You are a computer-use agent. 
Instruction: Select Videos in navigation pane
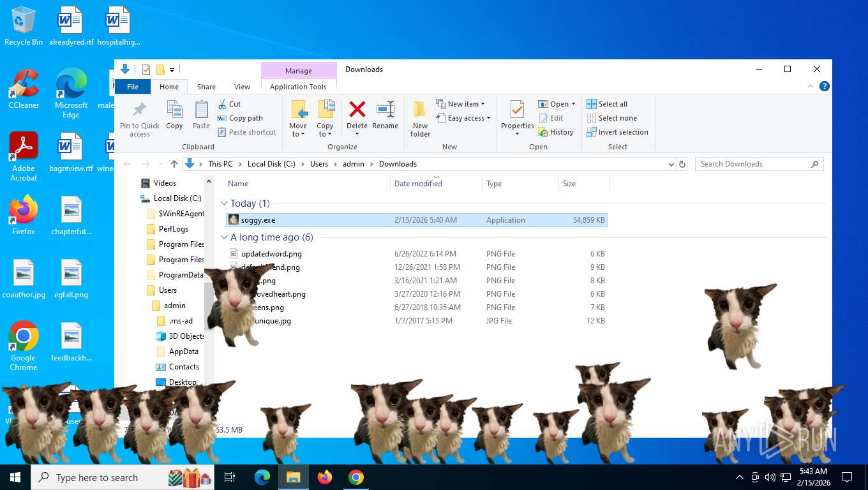click(165, 183)
